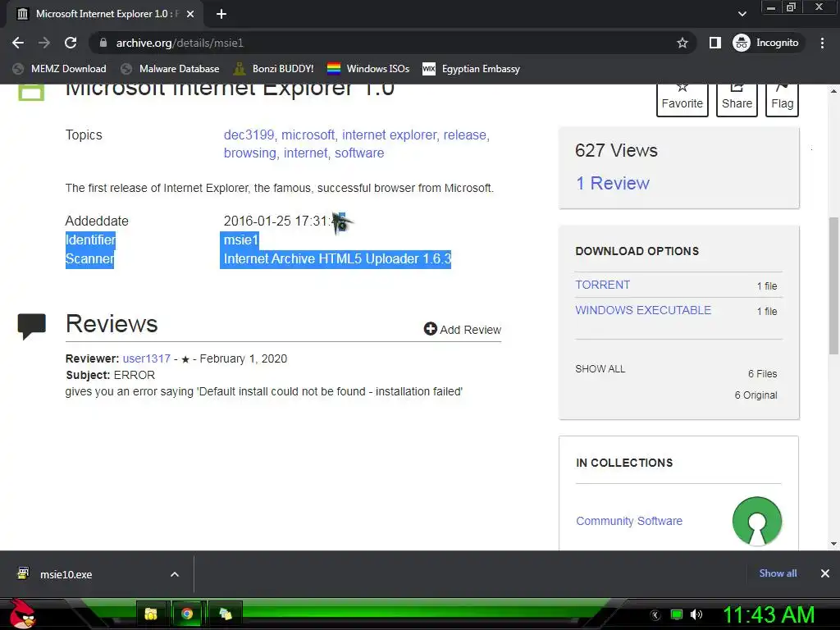Show all downloads
This screenshot has height=630, width=840.
pyautogui.click(x=778, y=573)
